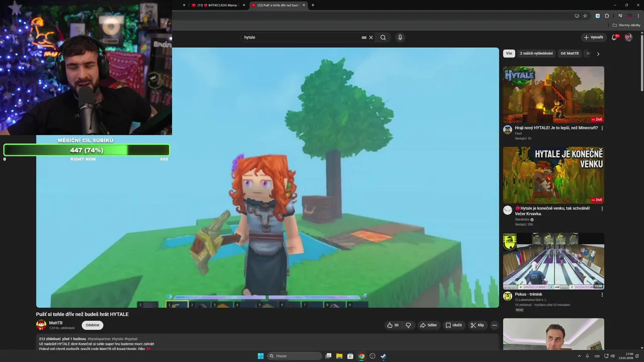
Task: Open options menu for Hrajl nový HYTALE video
Action: (x=602, y=128)
